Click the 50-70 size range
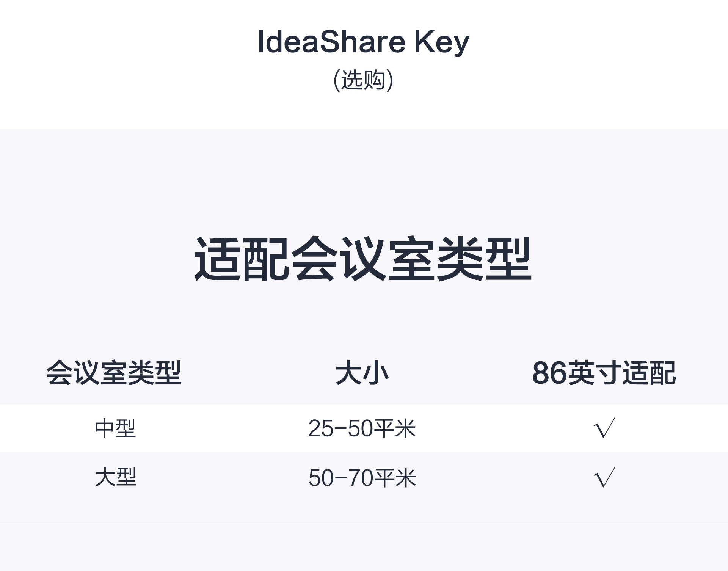This screenshot has width=728, height=571. point(340,477)
